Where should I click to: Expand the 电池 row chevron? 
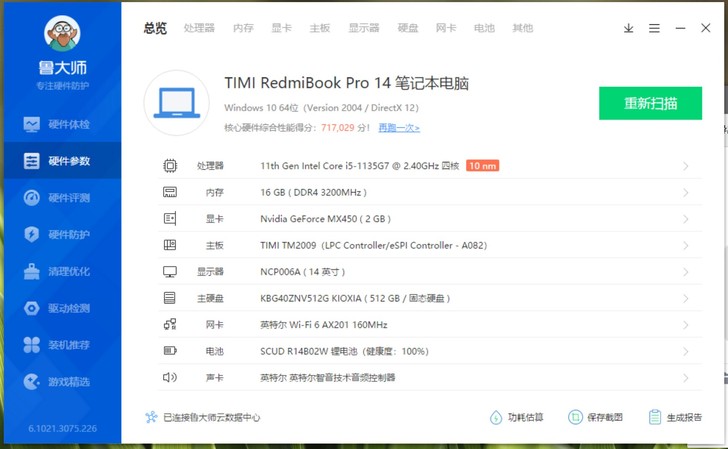(x=685, y=351)
